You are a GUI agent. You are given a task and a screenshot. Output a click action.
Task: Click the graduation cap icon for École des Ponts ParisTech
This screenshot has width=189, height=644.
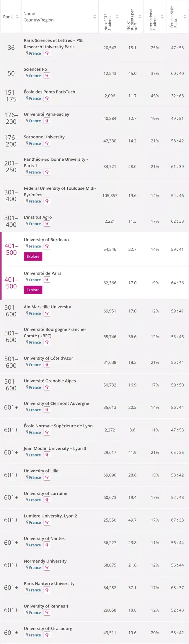tap(47, 98)
